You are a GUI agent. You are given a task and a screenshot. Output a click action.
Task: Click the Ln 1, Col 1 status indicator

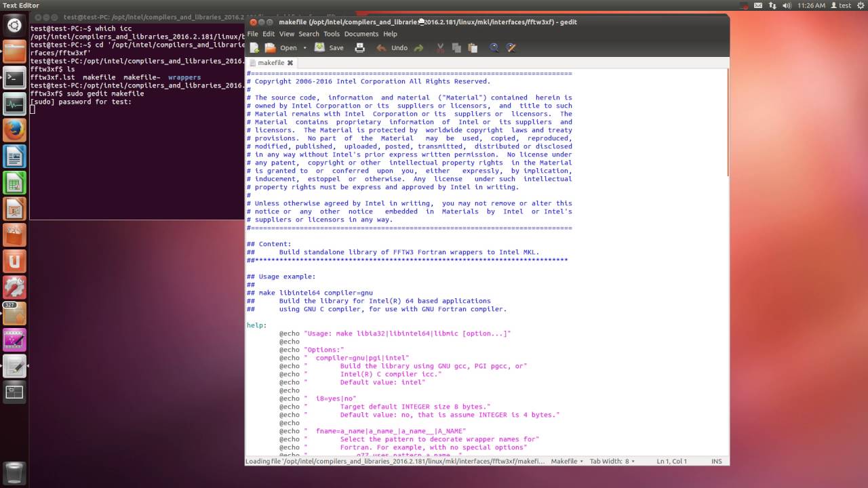[672, 461]
